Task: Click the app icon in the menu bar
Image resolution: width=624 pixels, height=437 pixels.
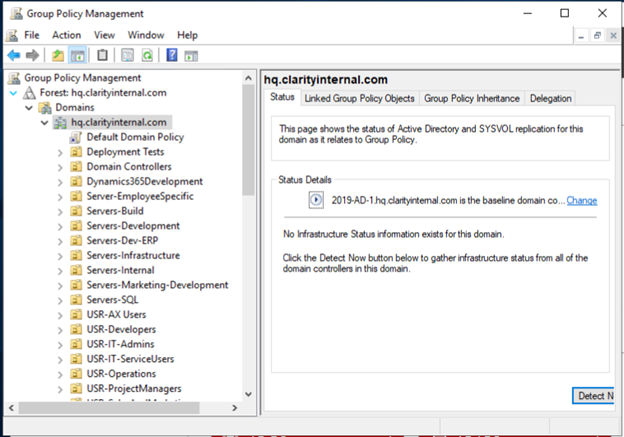Action: point(12,35)
